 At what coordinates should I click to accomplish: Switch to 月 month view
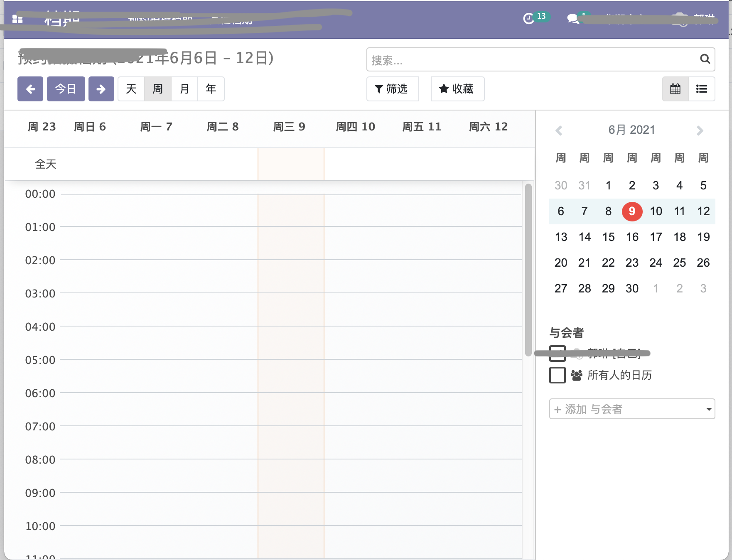coord(184,89)
